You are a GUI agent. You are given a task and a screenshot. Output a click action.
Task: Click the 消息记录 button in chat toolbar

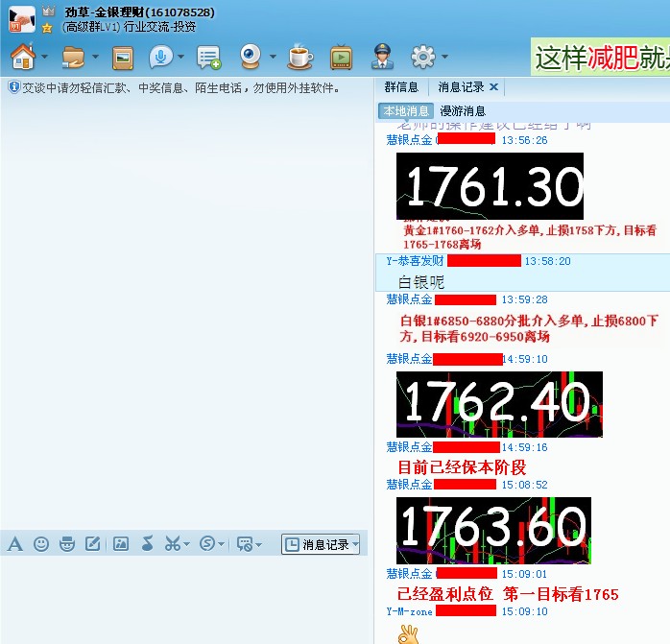(x=322, y=544)
